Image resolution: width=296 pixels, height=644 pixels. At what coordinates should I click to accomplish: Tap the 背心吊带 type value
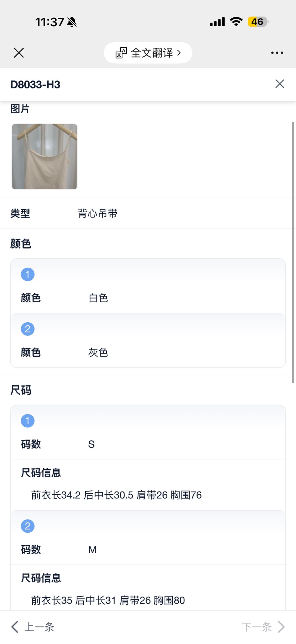coord(98,214)
